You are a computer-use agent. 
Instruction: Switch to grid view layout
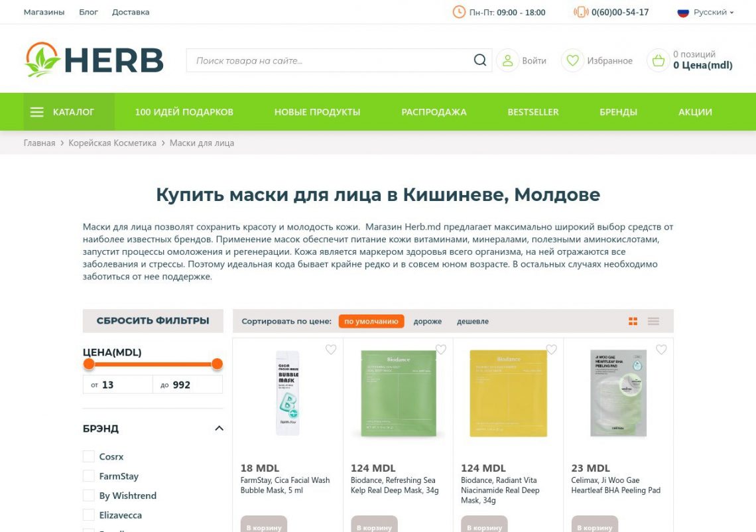633,321
